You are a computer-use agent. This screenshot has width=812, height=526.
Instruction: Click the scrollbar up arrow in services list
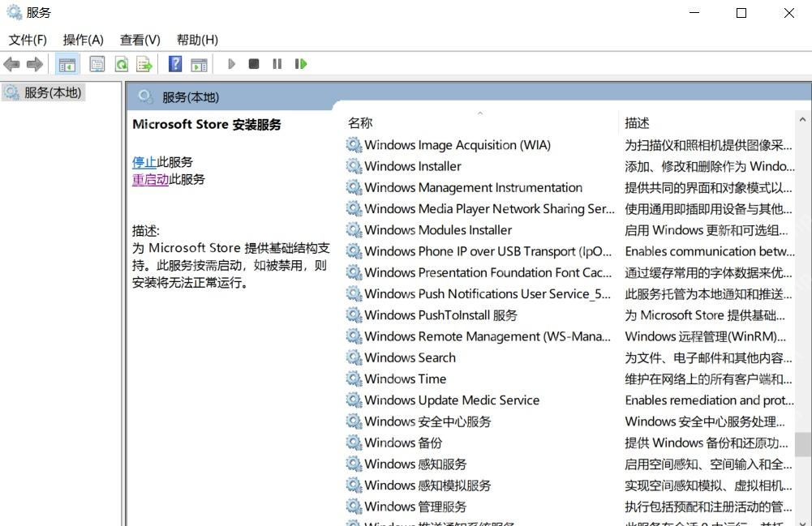point(803,119)
